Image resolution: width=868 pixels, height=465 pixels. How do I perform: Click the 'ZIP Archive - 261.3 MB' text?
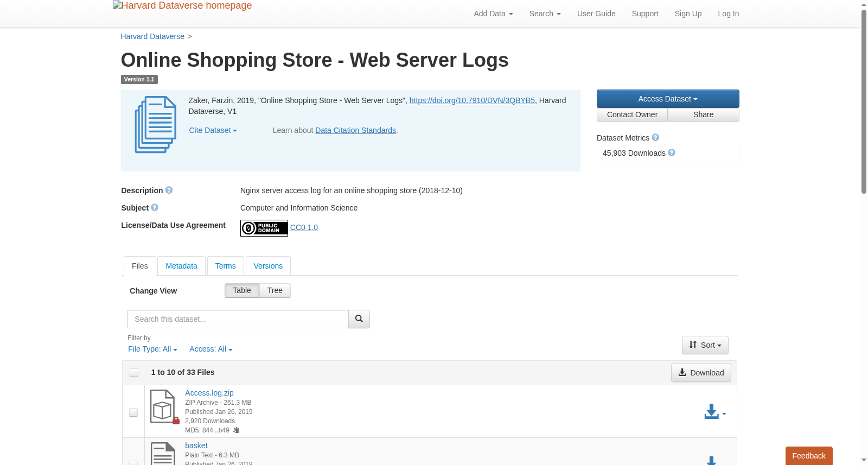tap(218, 403)
